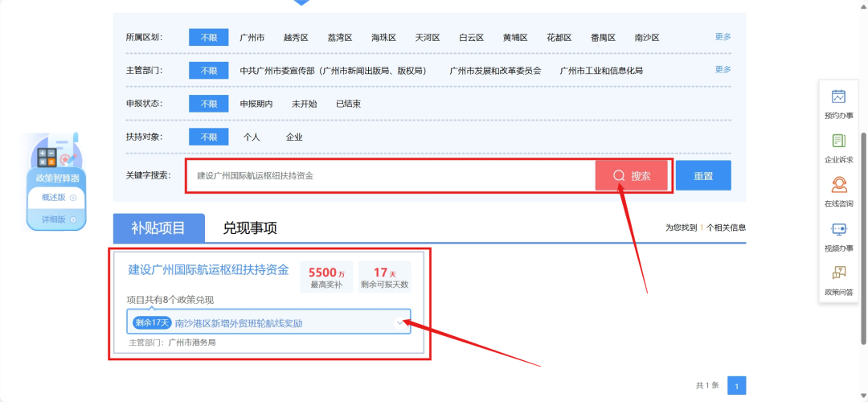868x402 pixels.
Task: Click the 搜索 button
Action: pos(632,175)
